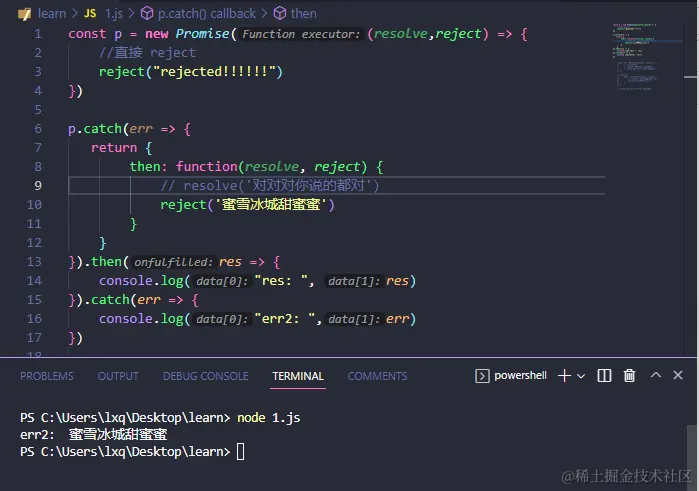The height and width of the screenshot is (491, 699).
Task: Click the then symbol cube icon
Action: pos(280,13)
